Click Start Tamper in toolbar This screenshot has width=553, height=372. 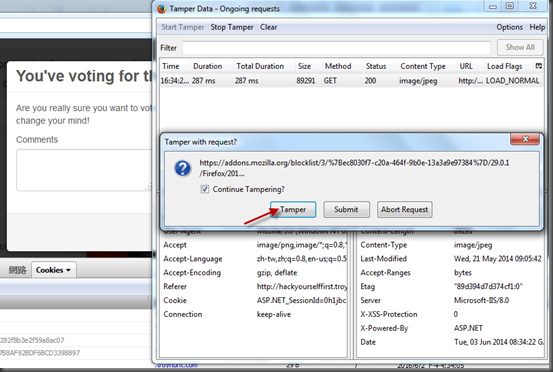pos(183,27)
